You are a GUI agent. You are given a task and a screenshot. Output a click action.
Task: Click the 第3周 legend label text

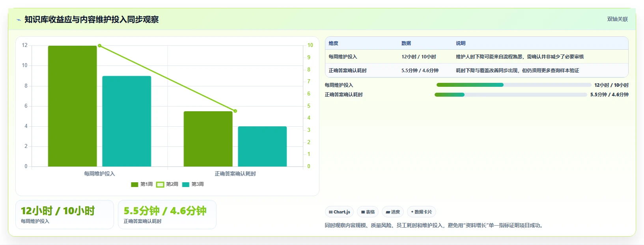coord(198,184)
